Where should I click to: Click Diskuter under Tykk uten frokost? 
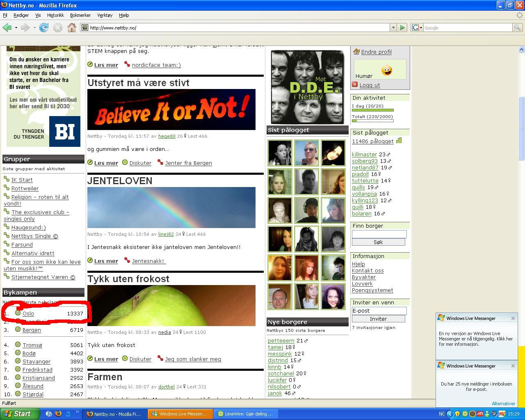[x=140, y=359]
